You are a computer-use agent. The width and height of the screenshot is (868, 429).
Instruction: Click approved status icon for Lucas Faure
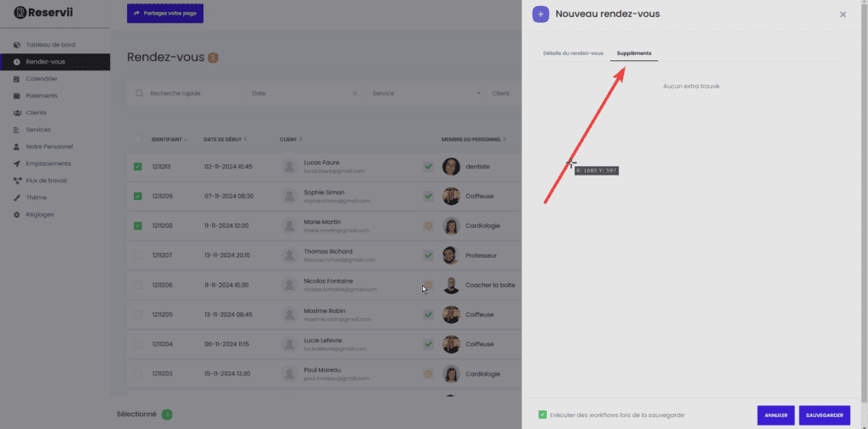(x=428, y=166)
